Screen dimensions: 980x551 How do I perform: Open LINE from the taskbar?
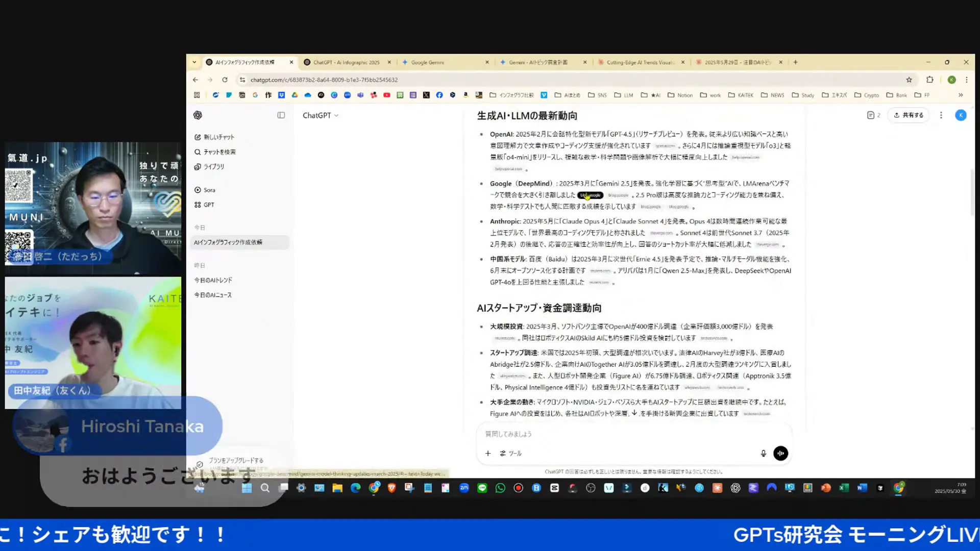(x=482, y=488)
